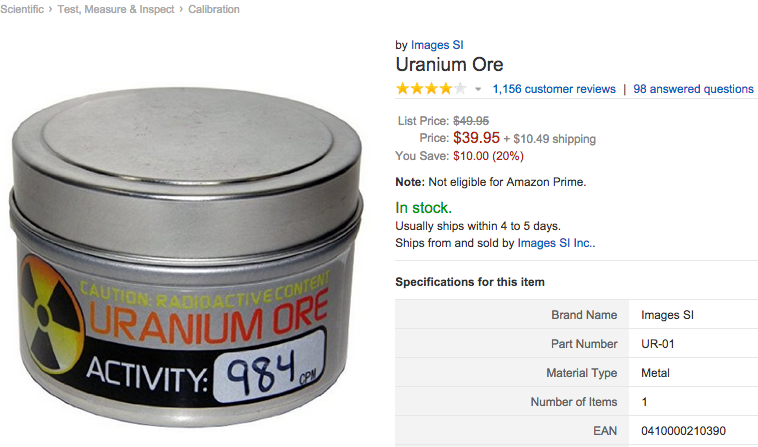This screenshot has height=447, width=758.
Task: Expand the star rating dropdown arrow
Action: pos(478,89)
